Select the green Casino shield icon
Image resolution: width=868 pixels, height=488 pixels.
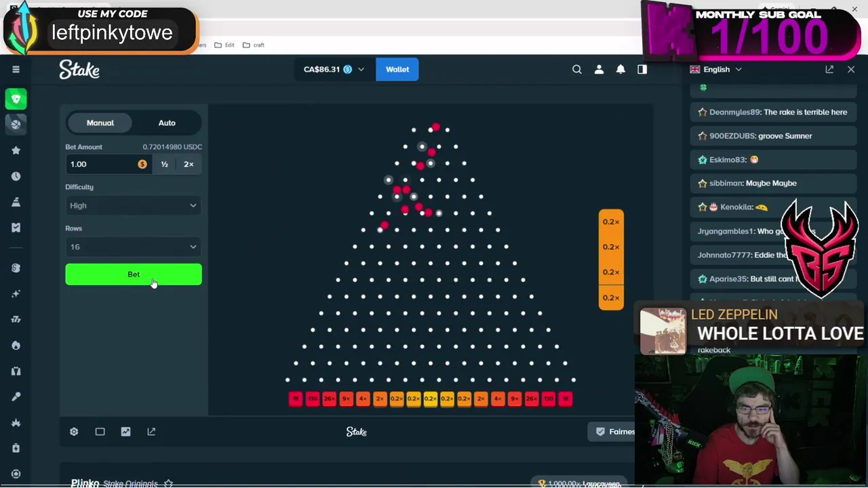[x=16, y=99]
